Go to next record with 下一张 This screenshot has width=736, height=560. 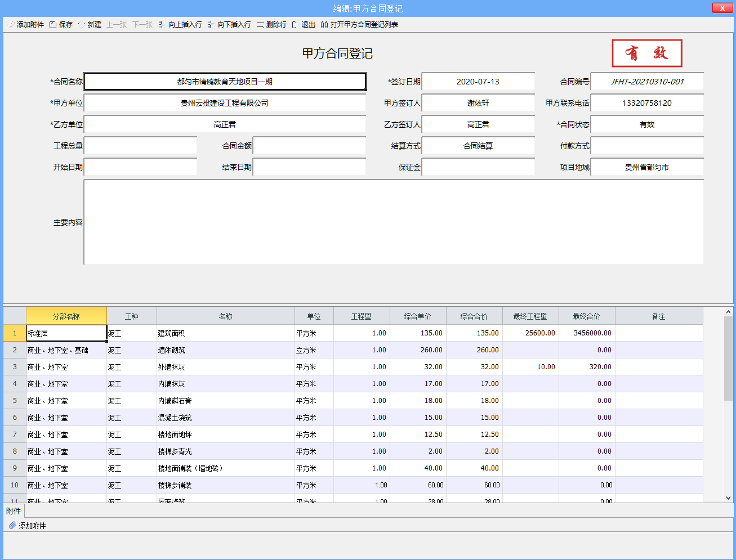142,25
